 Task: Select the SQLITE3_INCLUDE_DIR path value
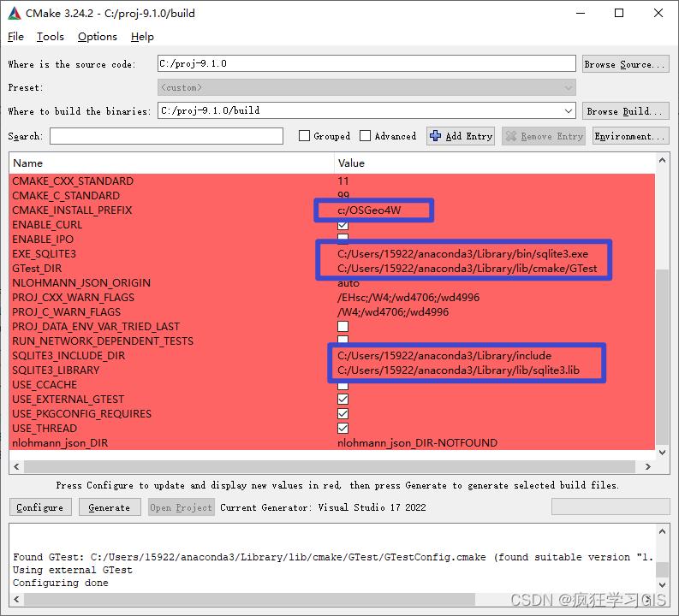pyautogui.click(x=444, y=356)
